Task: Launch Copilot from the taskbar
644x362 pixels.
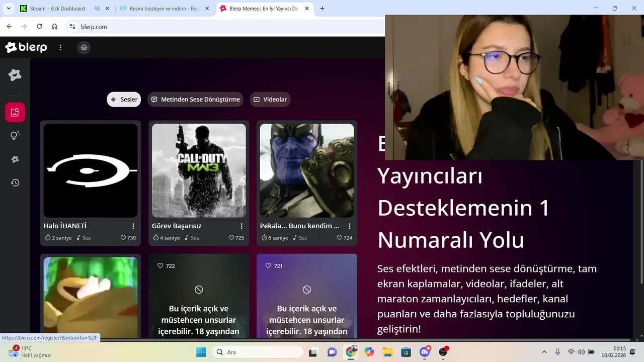Action: [369, 352]
